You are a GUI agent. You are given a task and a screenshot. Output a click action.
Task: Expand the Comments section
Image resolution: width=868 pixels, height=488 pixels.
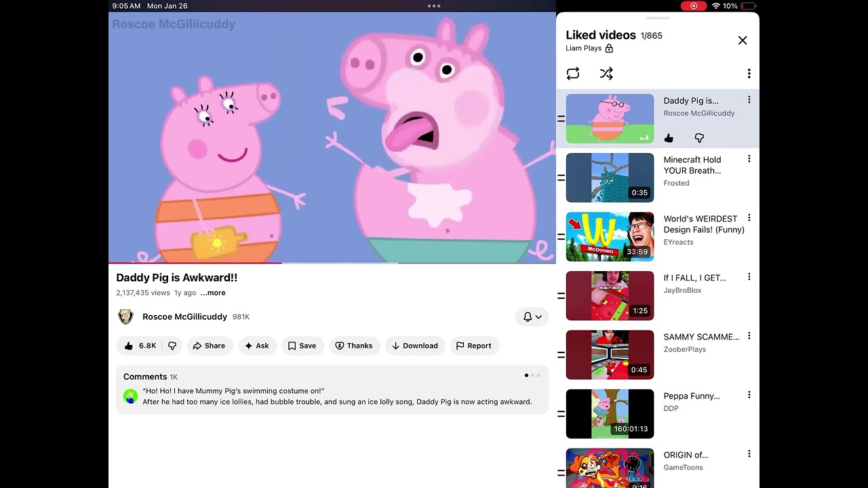tap(332, 390)
